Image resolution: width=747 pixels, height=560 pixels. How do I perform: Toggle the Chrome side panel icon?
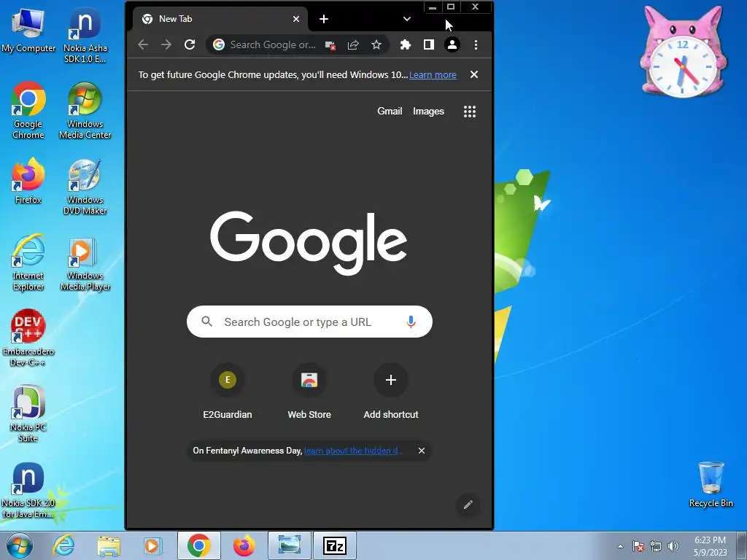[x=429, y=44]
